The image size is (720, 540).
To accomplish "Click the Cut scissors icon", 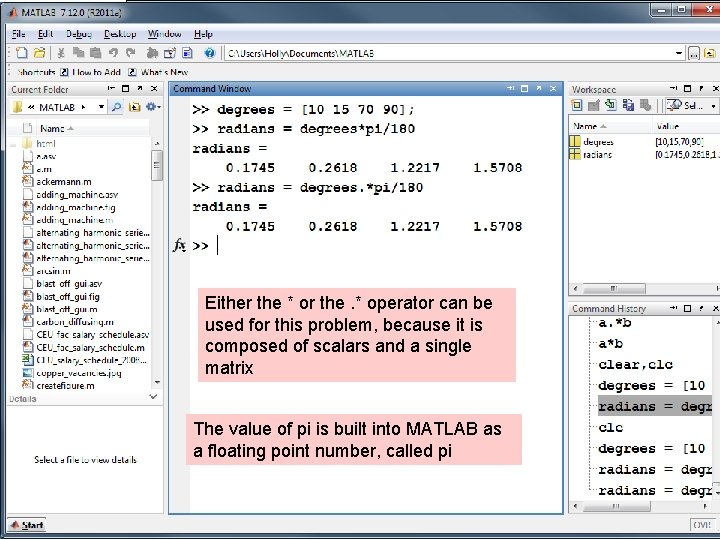I will pos(61,53).
